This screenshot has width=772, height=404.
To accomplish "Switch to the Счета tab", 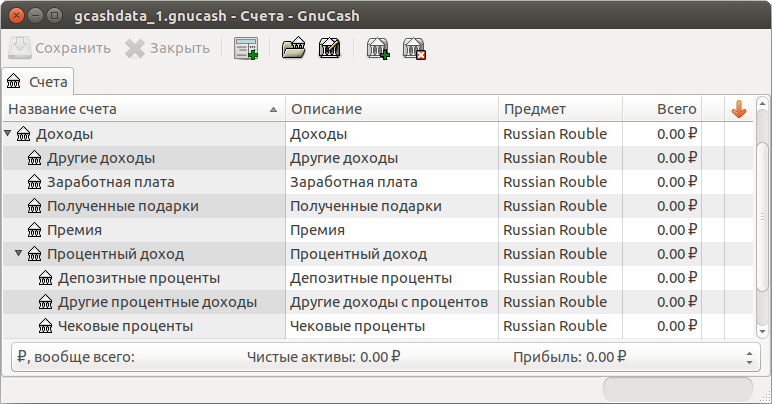I will coord(38,82).
